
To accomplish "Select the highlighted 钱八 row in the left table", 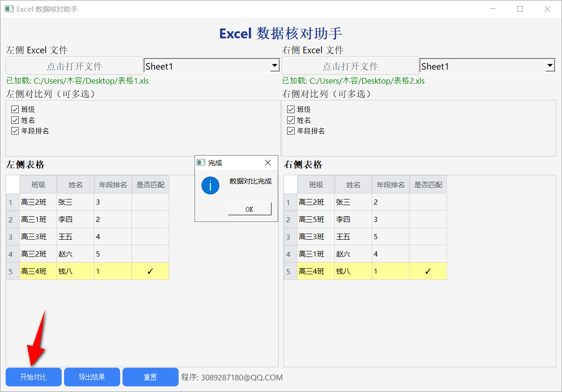I will (x=75, y=271).
